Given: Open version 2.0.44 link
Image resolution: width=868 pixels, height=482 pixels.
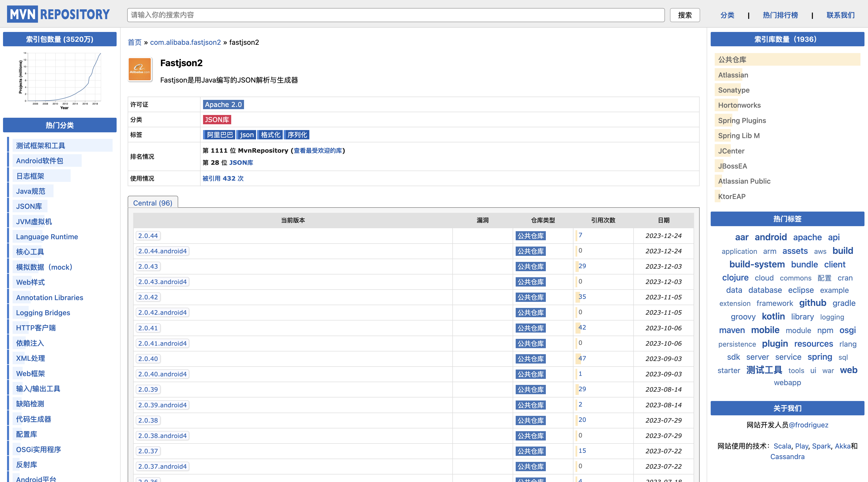Looking at the screenshot, I should click(x=148, y=236).
